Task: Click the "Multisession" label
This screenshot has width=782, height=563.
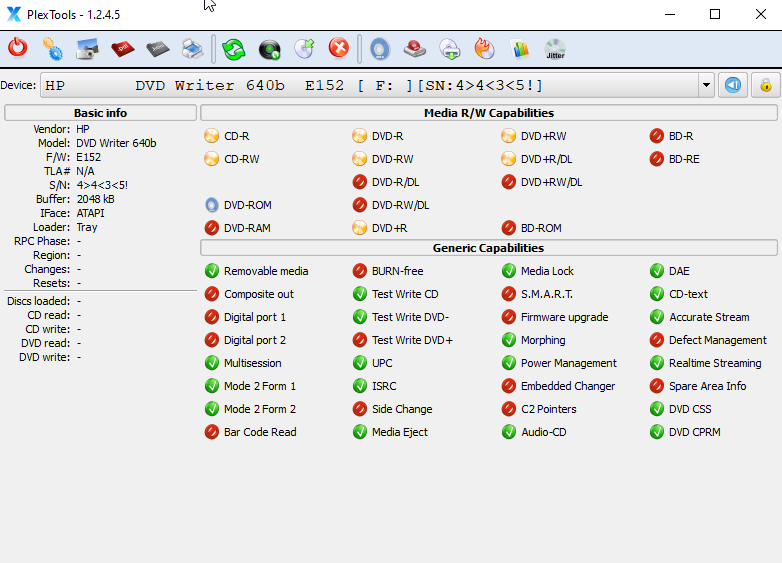Action: click(x=252, y=363)
